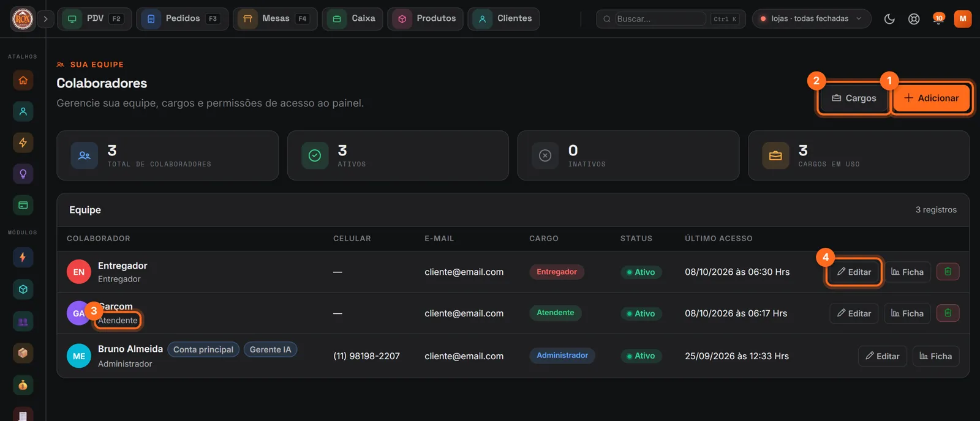Expand the sidebar with the chevron arrow

(x=45, y=19)
